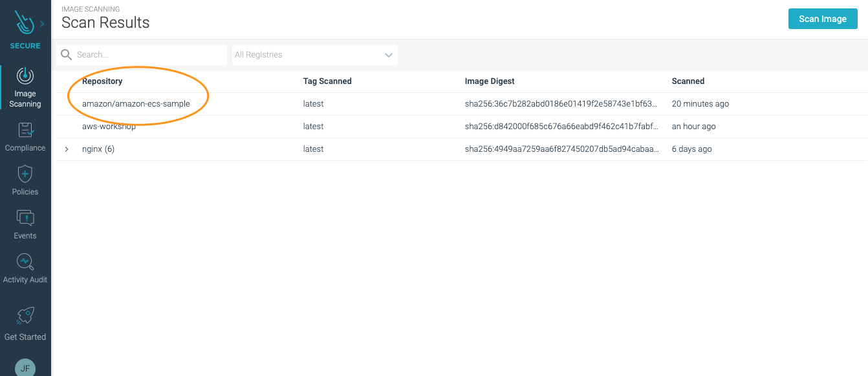Click the '20 minutes ago' scanned time
868x376 pixels.
point(700,104)
